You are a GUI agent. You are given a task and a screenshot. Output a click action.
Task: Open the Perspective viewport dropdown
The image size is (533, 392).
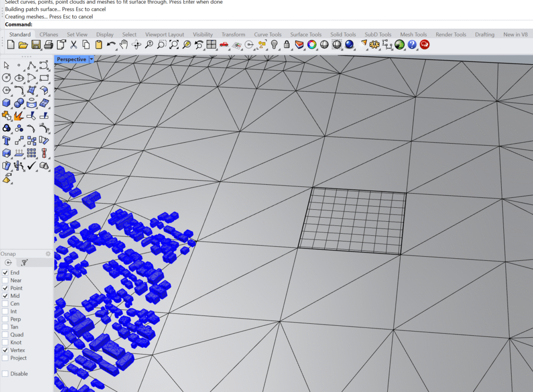pyautogui.click(x=91, y=59)
